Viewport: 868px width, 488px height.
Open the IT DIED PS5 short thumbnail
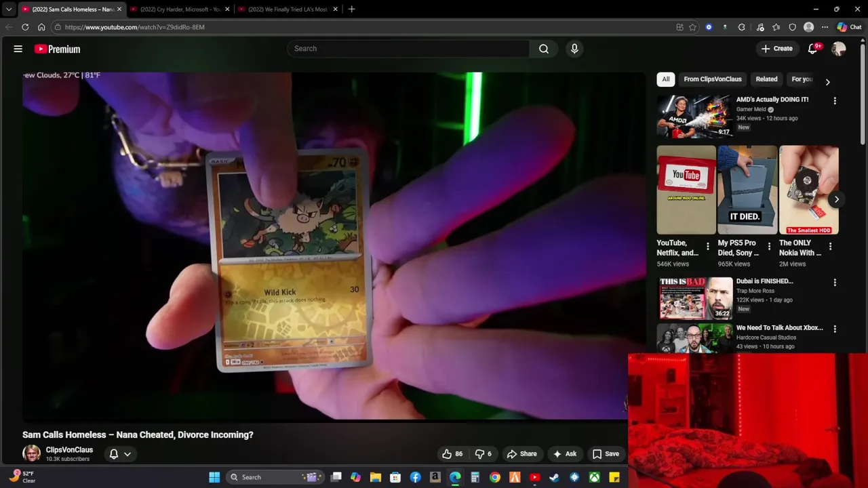[747, 190]
